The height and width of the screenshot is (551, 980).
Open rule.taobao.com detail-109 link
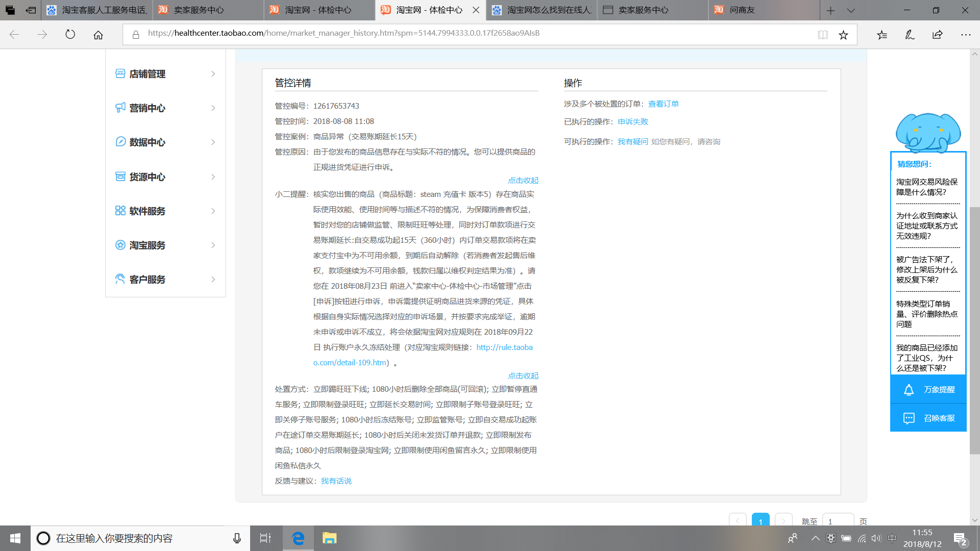tap(504, 347)
